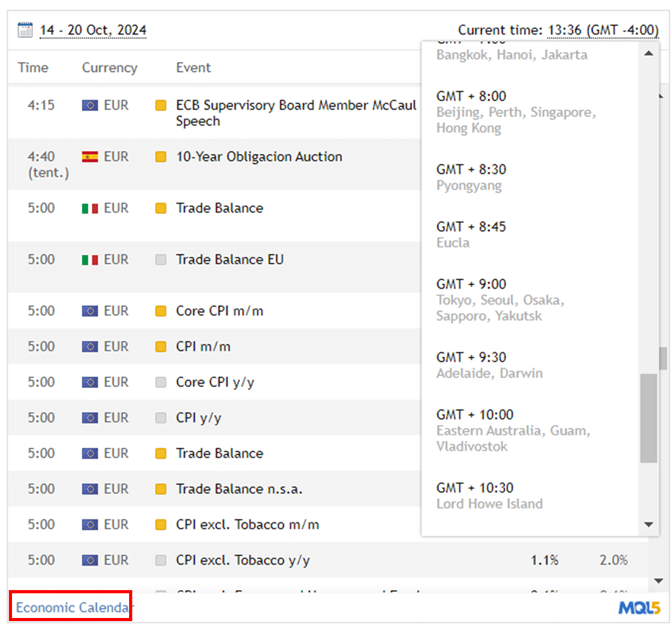The image size is (672, 630).
Task: Click the time zone list scrollbar thumb
Action: (649, 418)
